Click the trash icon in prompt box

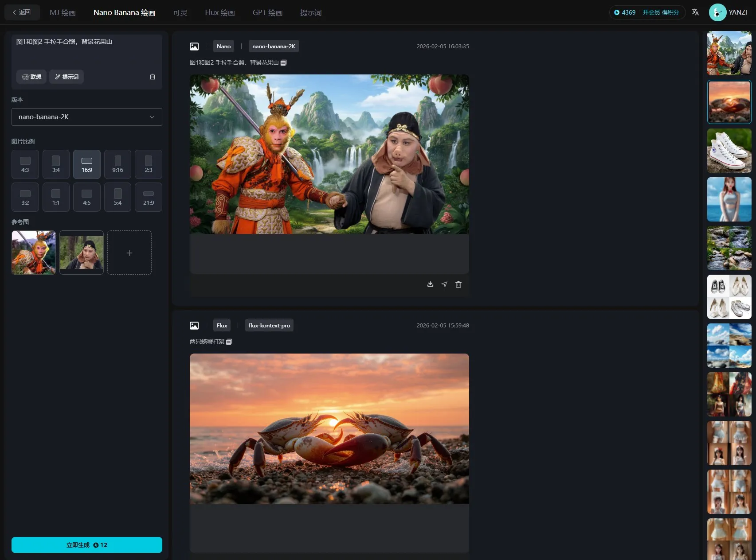[153, 77]
